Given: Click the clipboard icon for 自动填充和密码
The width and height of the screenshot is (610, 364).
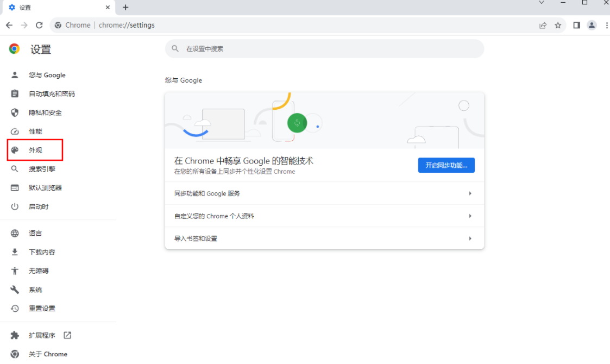Looking at the screenshot, I should point(15,94).
